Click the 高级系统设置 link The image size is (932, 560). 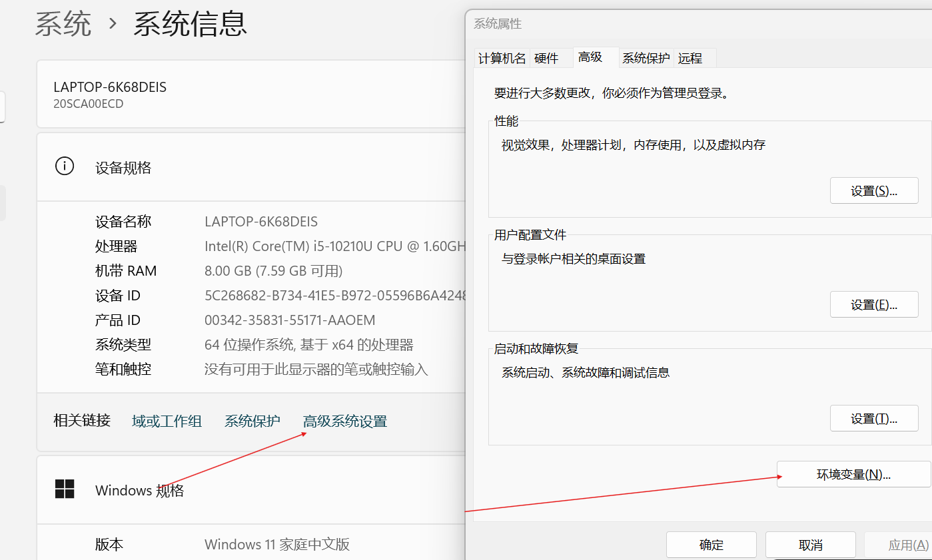[x=344, y=421]
